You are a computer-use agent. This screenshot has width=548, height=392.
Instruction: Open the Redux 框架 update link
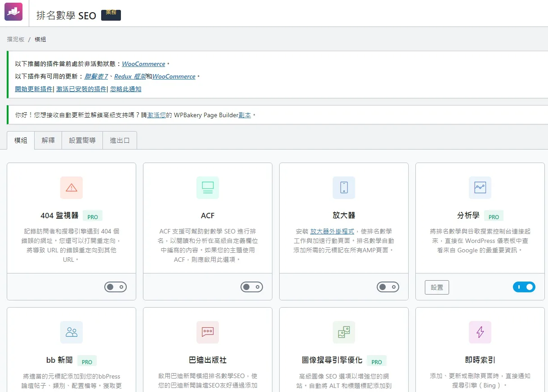[130, 76]
